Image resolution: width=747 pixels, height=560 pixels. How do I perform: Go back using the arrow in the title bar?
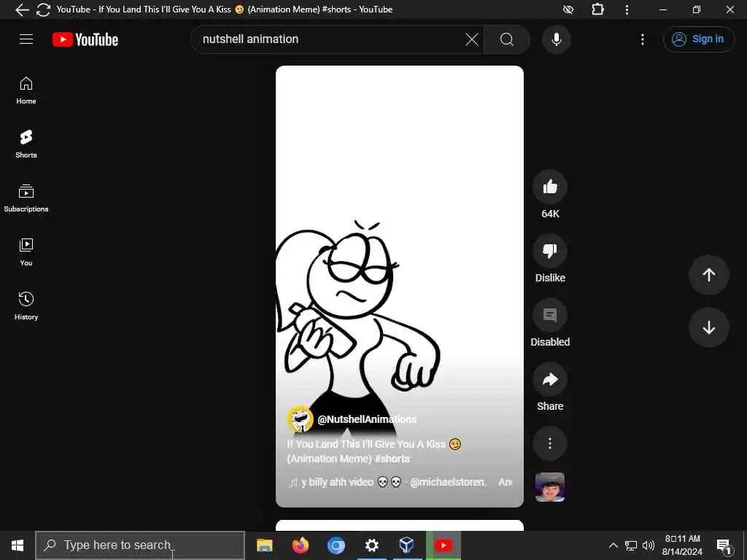pos(22,9)
